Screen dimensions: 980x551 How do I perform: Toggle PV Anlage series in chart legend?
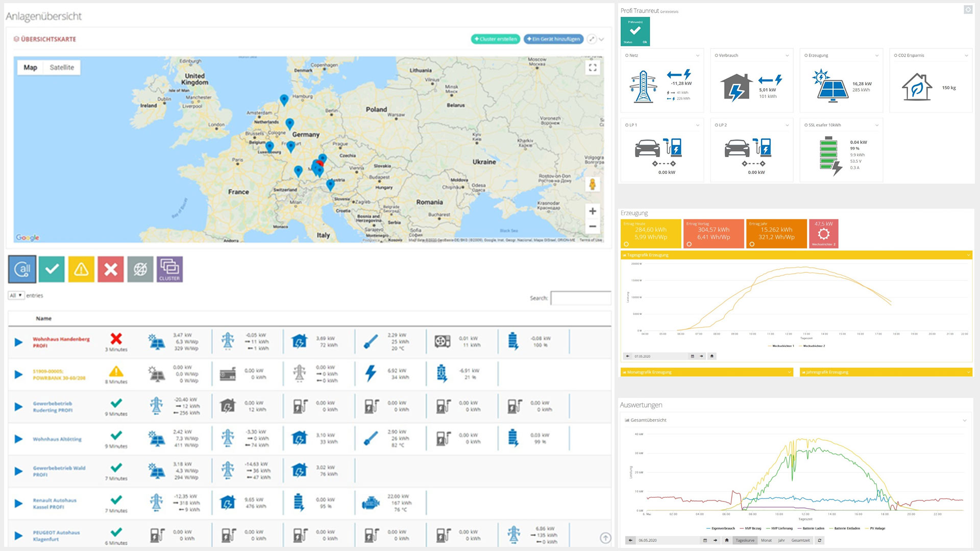[x=877, y=529]
